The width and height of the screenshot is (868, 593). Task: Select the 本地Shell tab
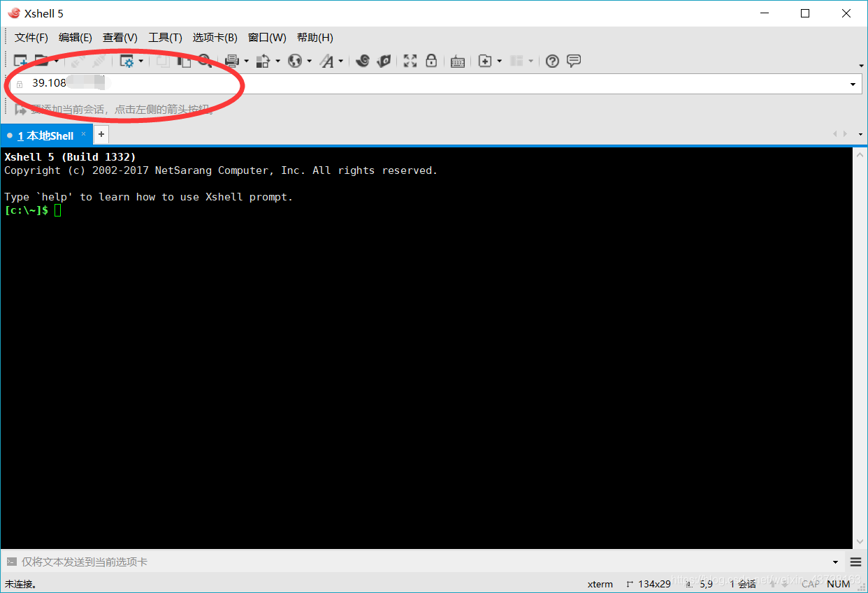(x=46, y=136)
